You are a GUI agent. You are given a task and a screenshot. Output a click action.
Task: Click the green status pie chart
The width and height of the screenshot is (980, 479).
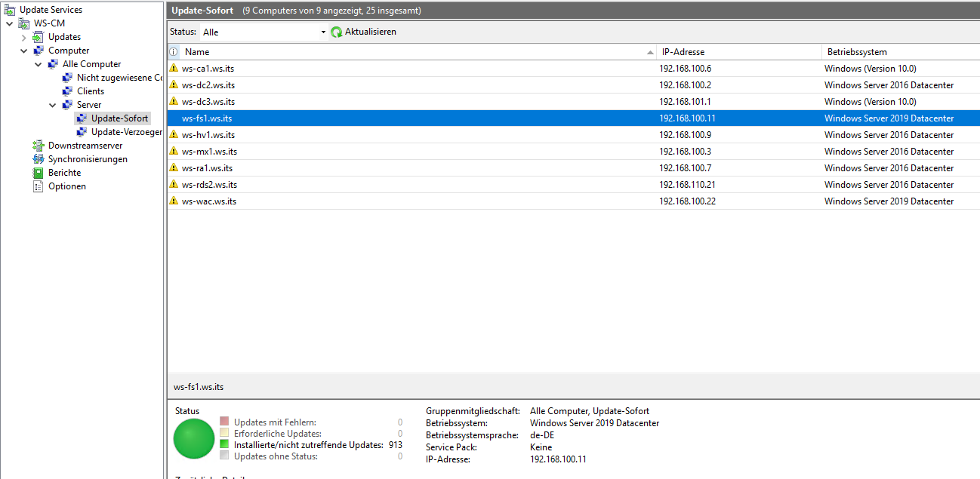194,439
